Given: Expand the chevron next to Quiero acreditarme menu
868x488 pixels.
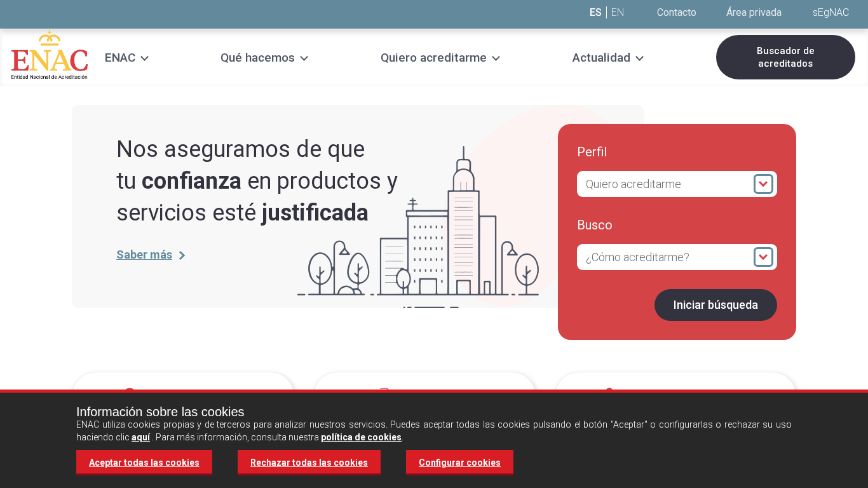Looking at the screenshot, I should pos(496,58).
